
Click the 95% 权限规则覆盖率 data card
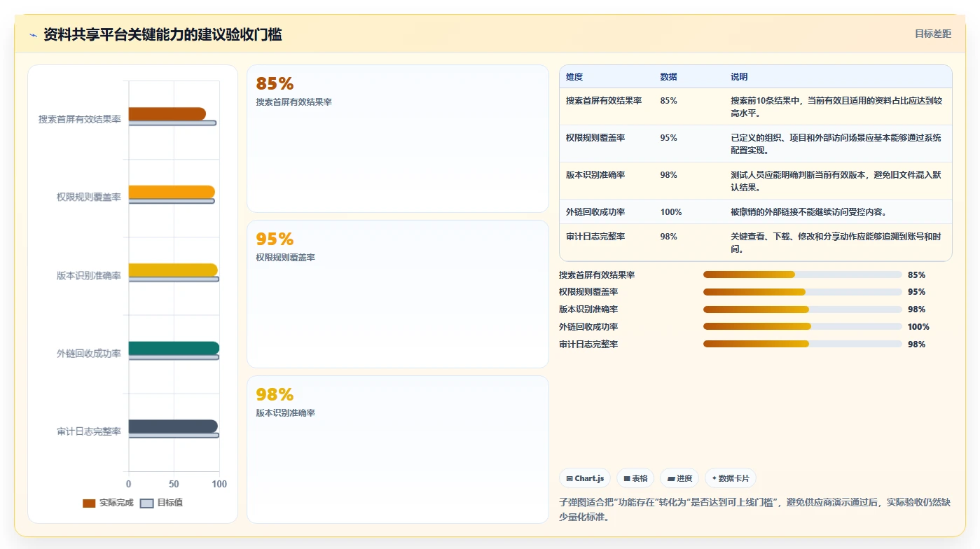tap(398, 294)
